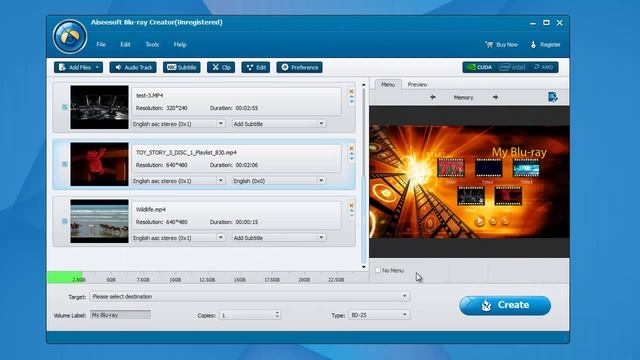Click the disc capacity usage bar
The image size is (640, 360).
coord(208,278)
